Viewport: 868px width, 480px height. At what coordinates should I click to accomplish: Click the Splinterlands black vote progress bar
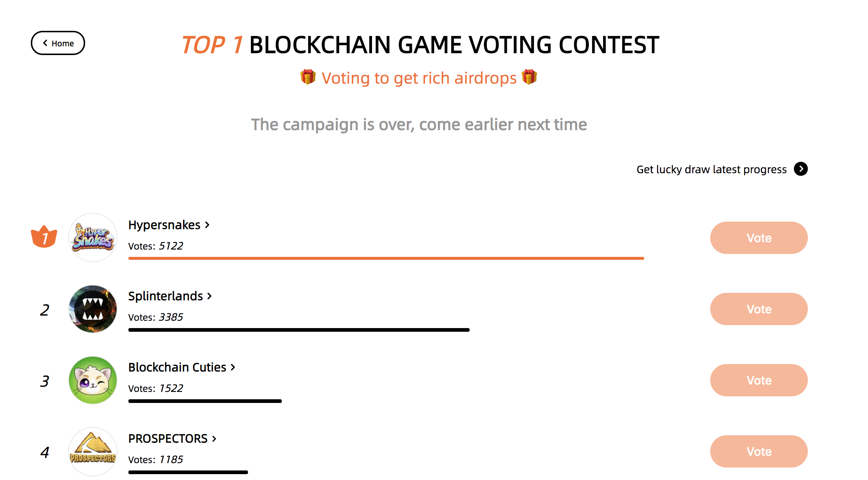click(x=299, y=330)
